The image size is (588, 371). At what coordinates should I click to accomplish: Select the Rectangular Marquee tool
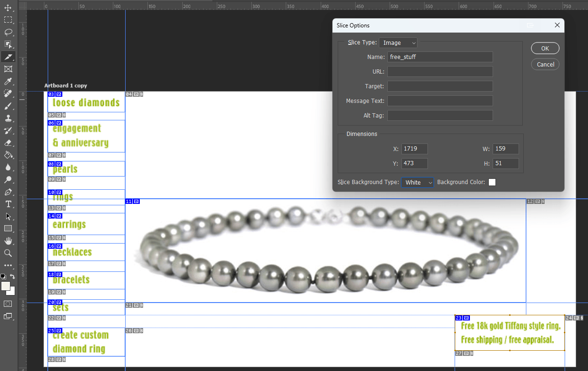8,20
